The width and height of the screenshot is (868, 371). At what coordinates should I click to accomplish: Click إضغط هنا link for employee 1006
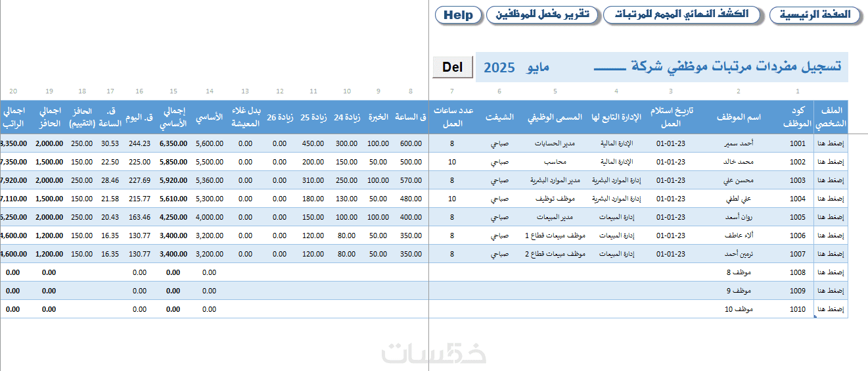(831, 235)
